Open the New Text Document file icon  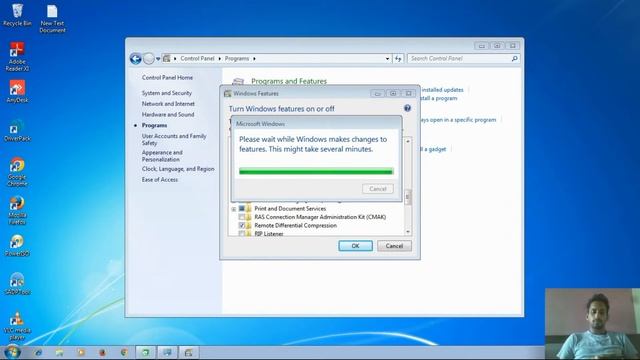52,18
